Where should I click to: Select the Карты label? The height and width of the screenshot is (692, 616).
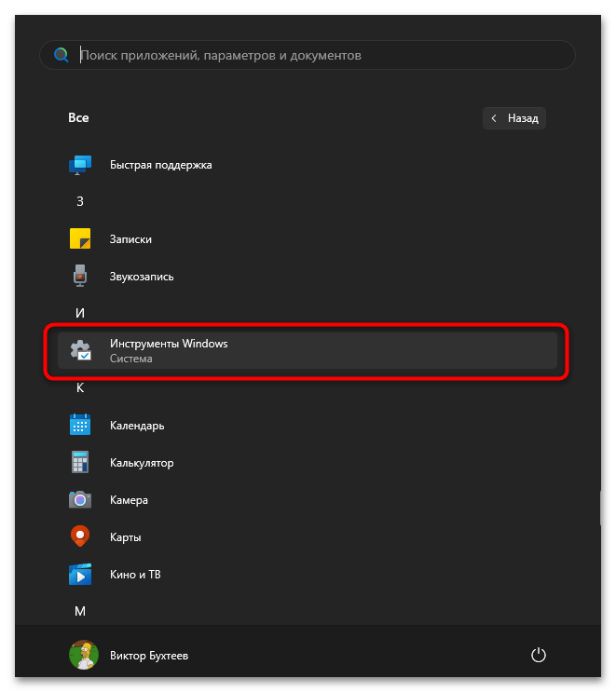point(126,537)
